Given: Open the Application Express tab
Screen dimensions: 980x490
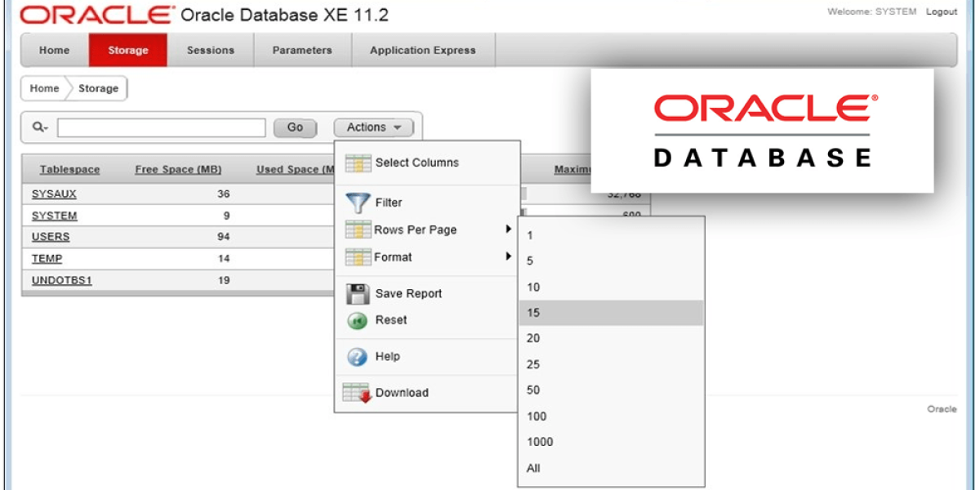Looking at the screenshot, I should (423, 50).
